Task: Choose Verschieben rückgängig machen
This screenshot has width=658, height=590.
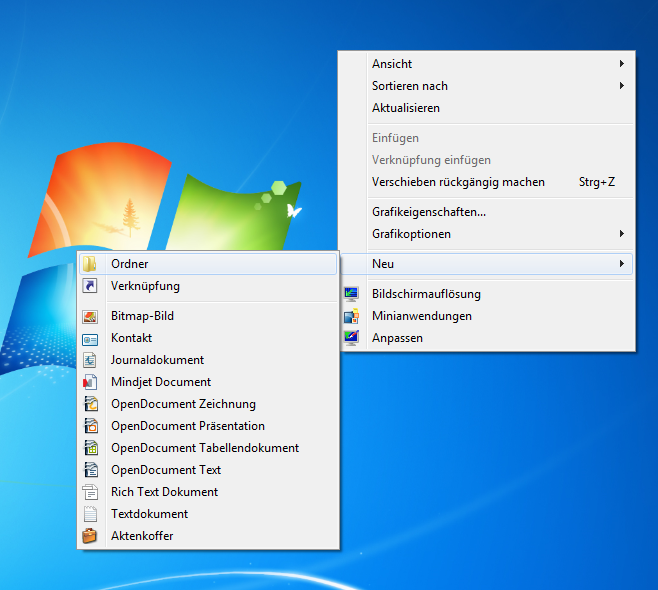Action: [458, 182]
